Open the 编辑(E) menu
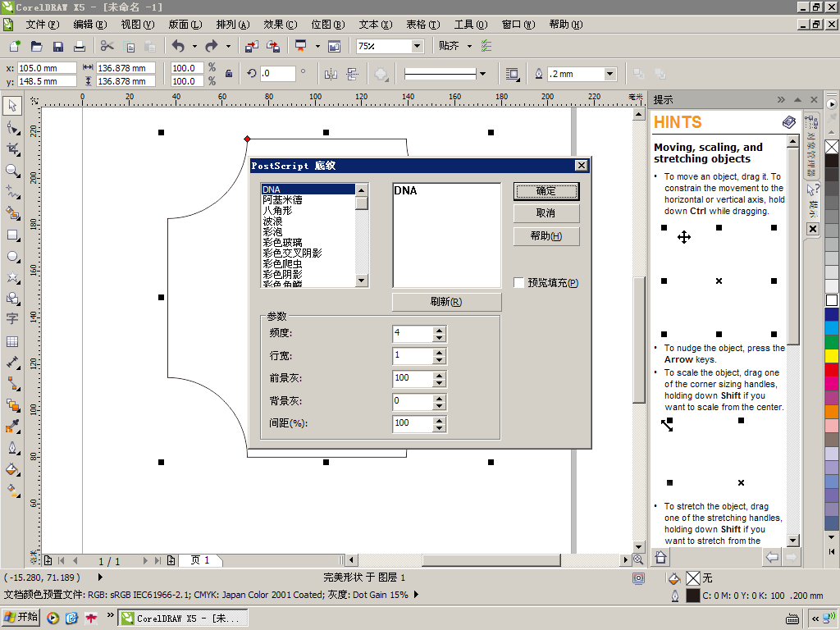 (x=90, y=25)
